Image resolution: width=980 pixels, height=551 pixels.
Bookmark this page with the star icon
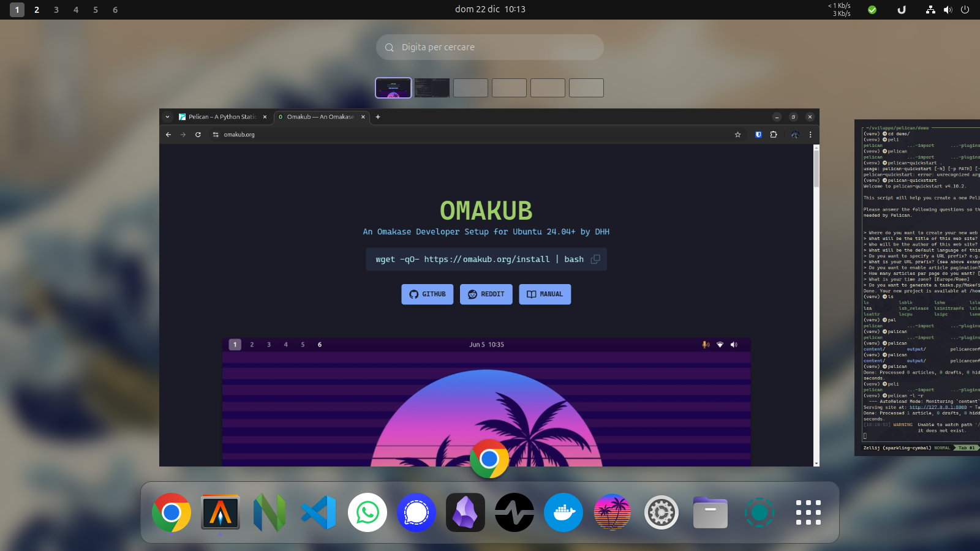click(x=737, y=135)
